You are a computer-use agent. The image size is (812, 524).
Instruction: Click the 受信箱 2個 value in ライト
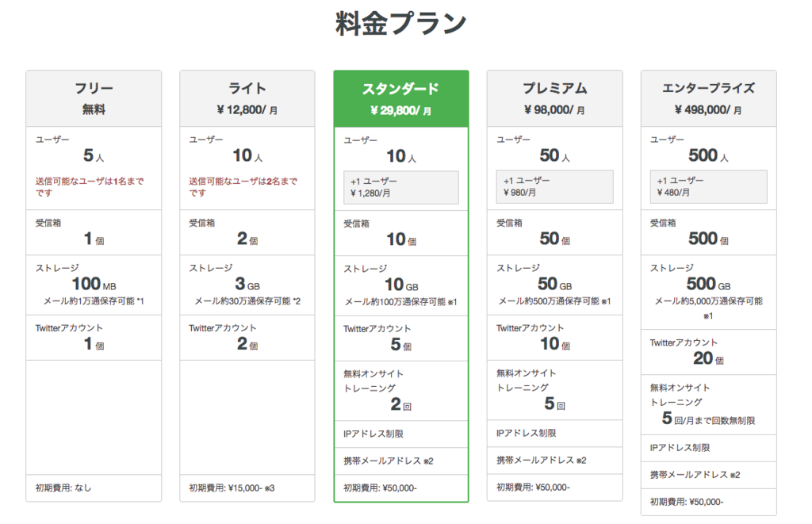point(247,239)
